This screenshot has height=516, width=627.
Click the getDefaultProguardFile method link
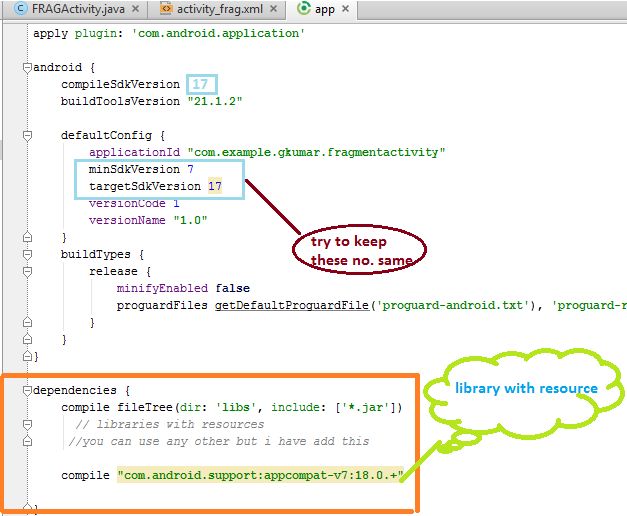[x=292, y=306]
